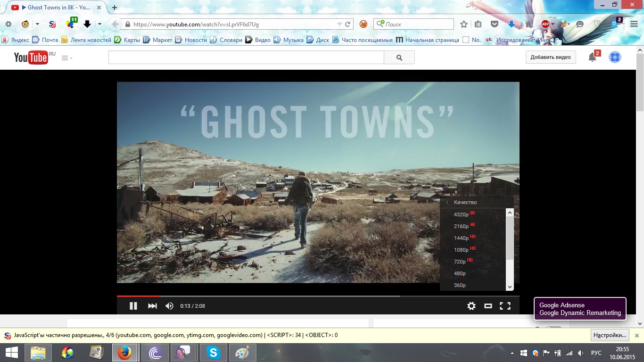Open the Музыка bookmark

tap(289, 40)
